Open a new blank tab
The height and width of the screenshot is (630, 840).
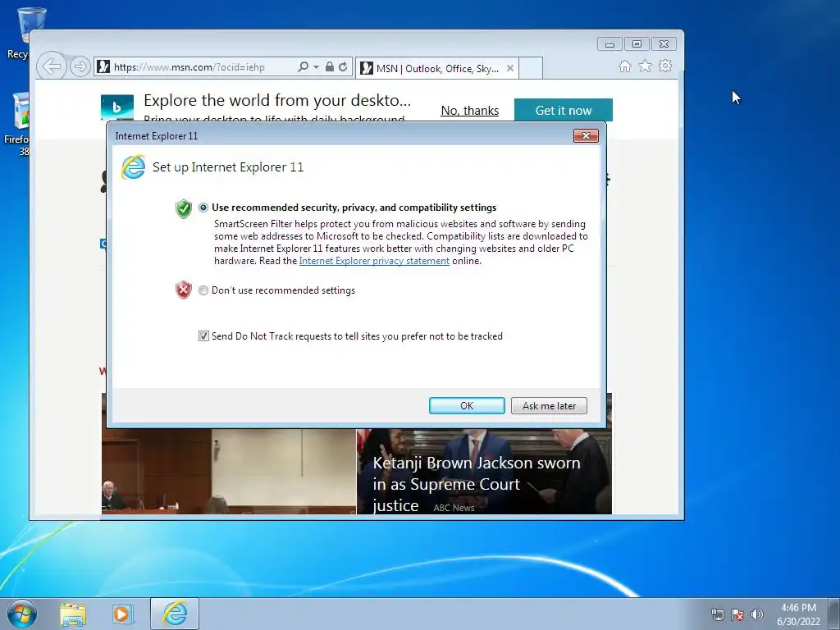(x=531, y=68)
